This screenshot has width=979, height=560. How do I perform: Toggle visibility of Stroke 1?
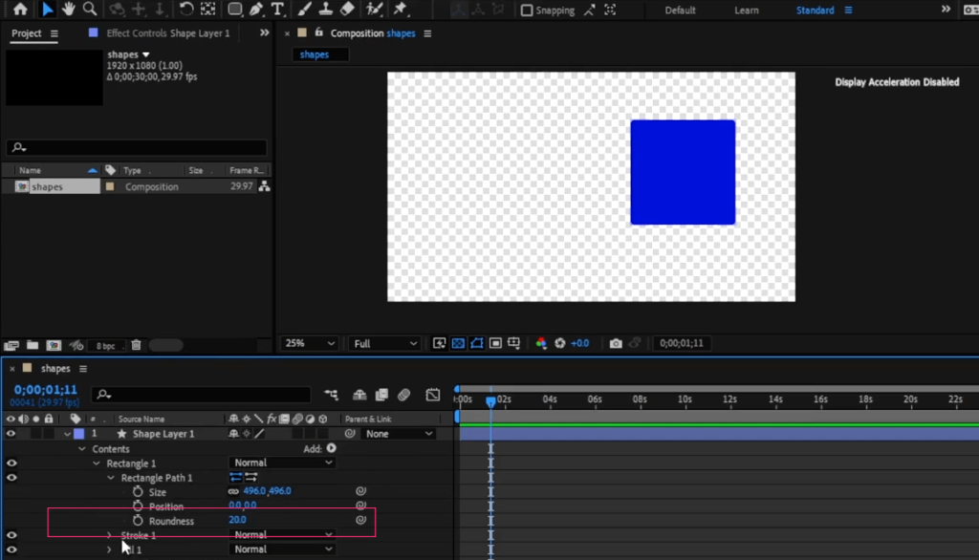[x=10, y=535]
